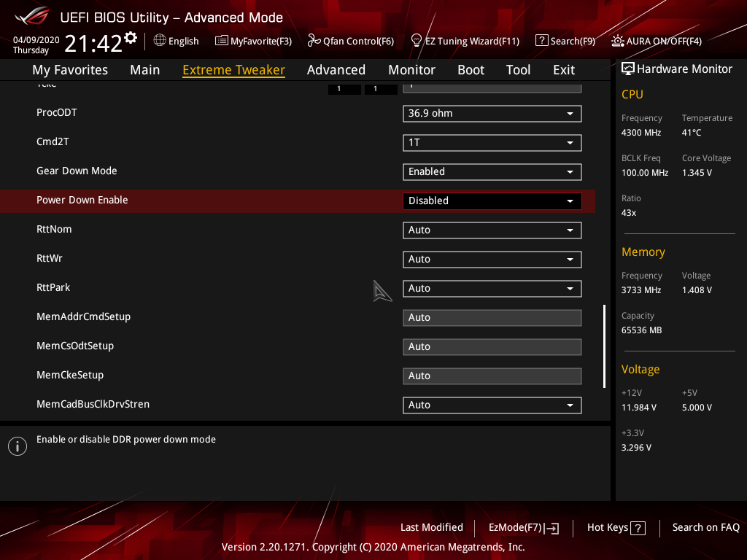Image resolution: width=747 pixels, height=560 pixels.
Task: Open the Power Down Enable dropdown
Action: click(x=492, y=201)
